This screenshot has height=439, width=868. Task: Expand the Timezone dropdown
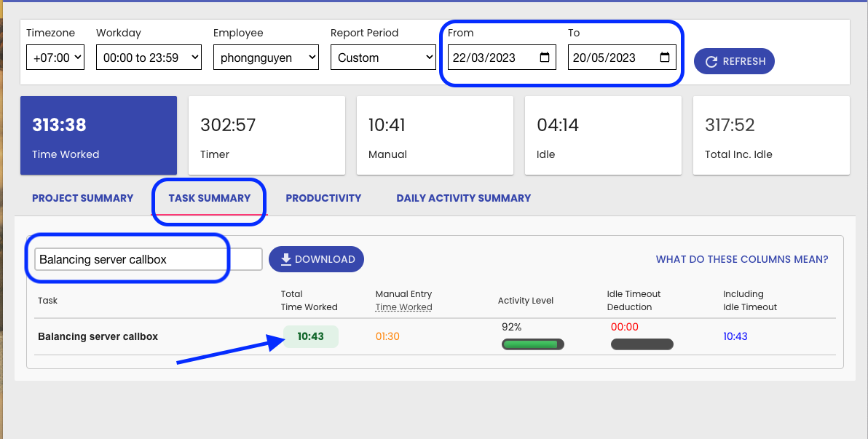click(x=55, y=58)
